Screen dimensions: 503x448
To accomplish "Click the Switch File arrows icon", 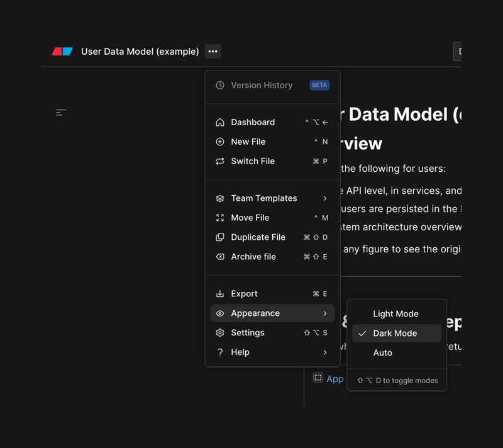I will (x=221, y=161).
